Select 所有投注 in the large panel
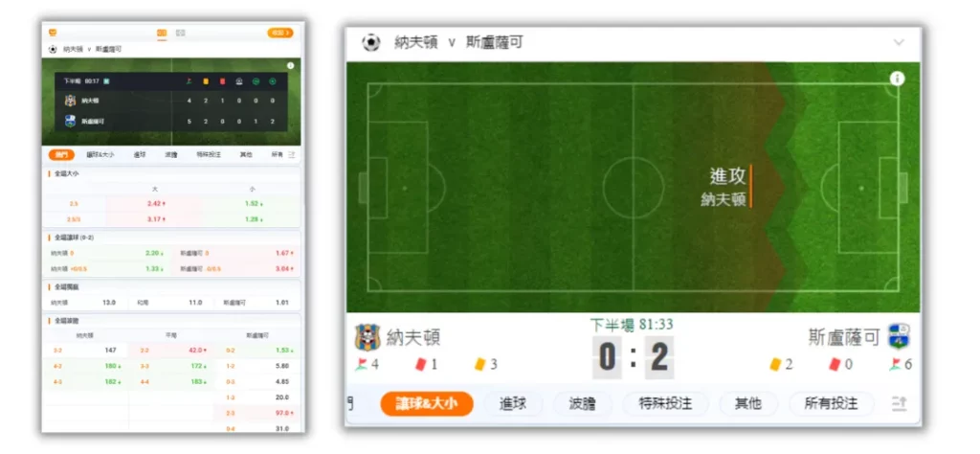The image size is (980, 454). [832, 404]
